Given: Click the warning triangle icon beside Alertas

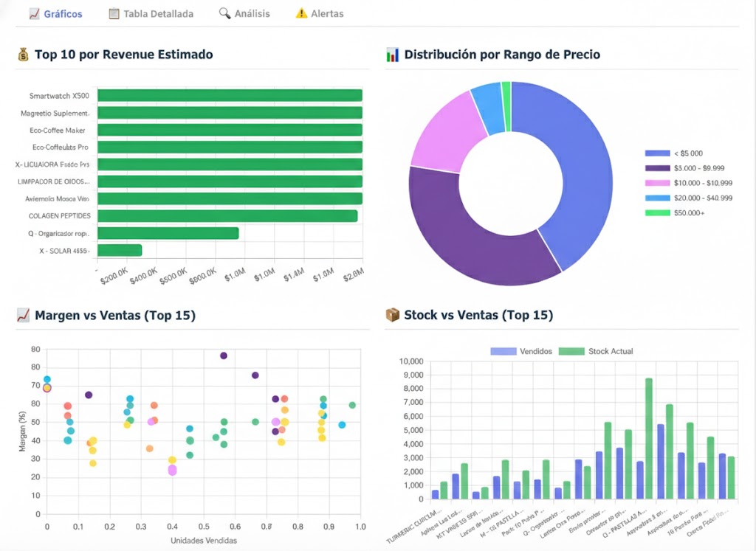Looking at the screenshot, I should tap(301, 14).
